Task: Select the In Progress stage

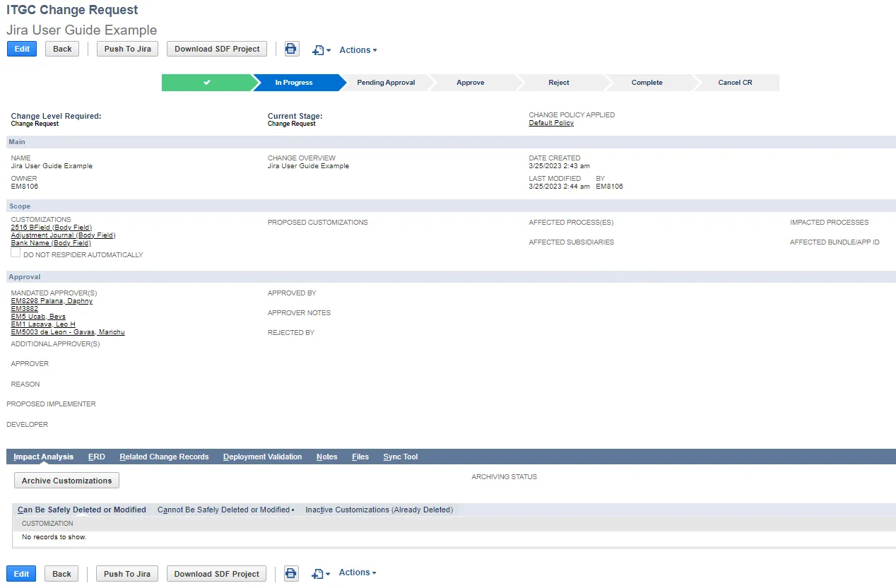Action: 294,83
